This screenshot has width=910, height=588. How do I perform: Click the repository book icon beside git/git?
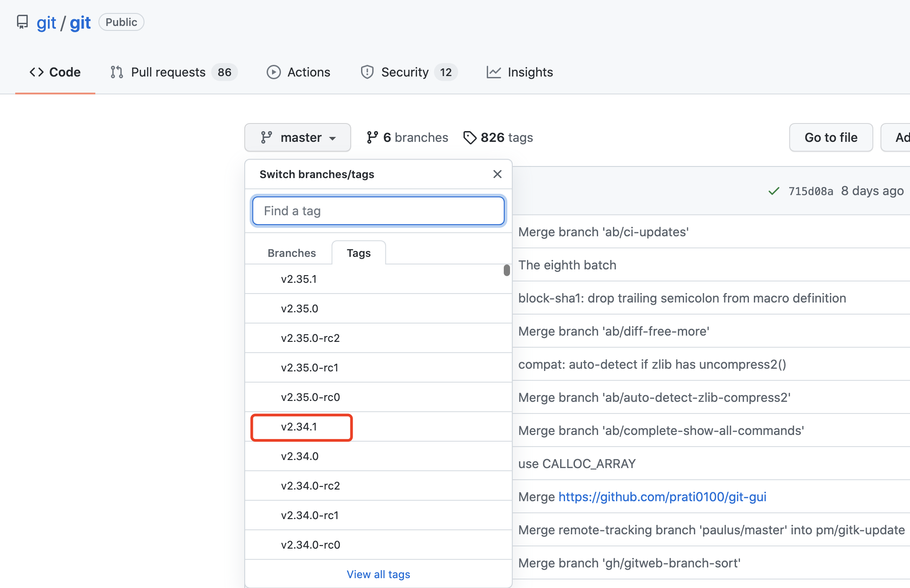tap(22, 22)
